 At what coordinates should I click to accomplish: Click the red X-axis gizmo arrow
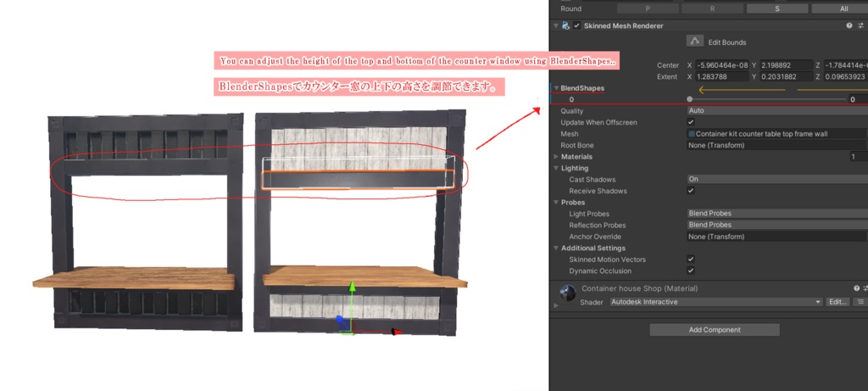tap(397, 332)
